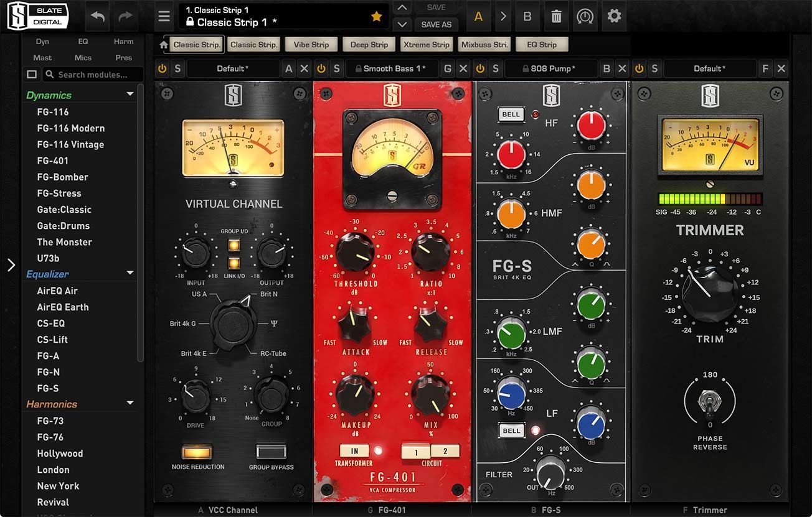Image resolution: width=812 pixels, height=517 pixels.
Task: Toggle the HF Bell button
Action: coord(511,114)
